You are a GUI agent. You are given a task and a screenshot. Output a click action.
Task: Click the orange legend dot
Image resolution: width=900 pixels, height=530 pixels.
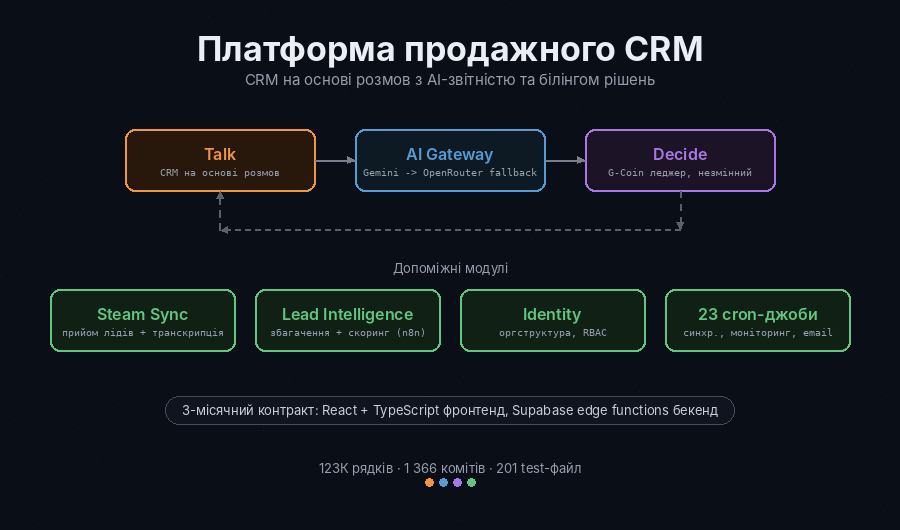click(x=429, y=482)
